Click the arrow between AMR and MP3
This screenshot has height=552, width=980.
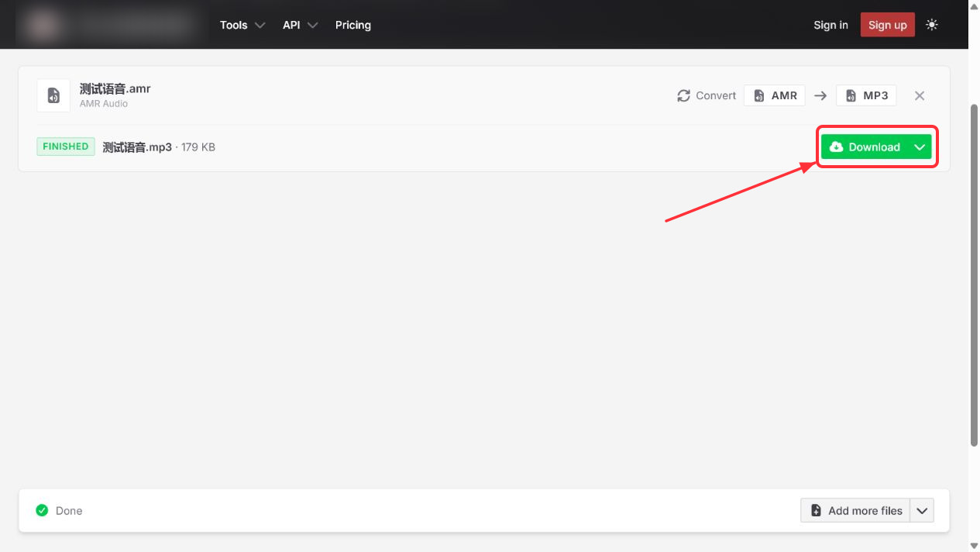[820, 95]
